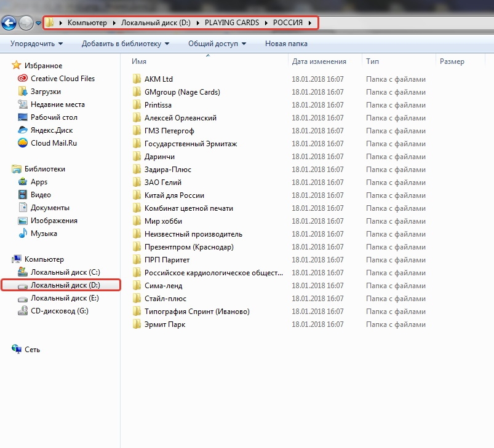The width and height of the screenshot is (494, 448).
Task: Select ЗАО Гелий folder name
Action: coord(163,183)
